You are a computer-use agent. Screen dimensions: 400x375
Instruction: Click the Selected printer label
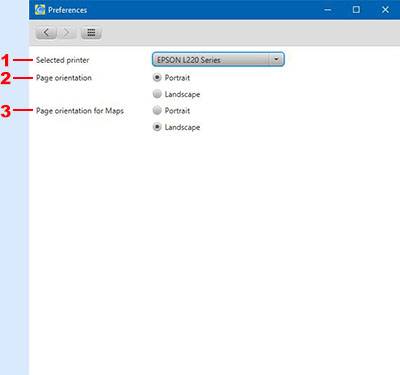[63, 60]
